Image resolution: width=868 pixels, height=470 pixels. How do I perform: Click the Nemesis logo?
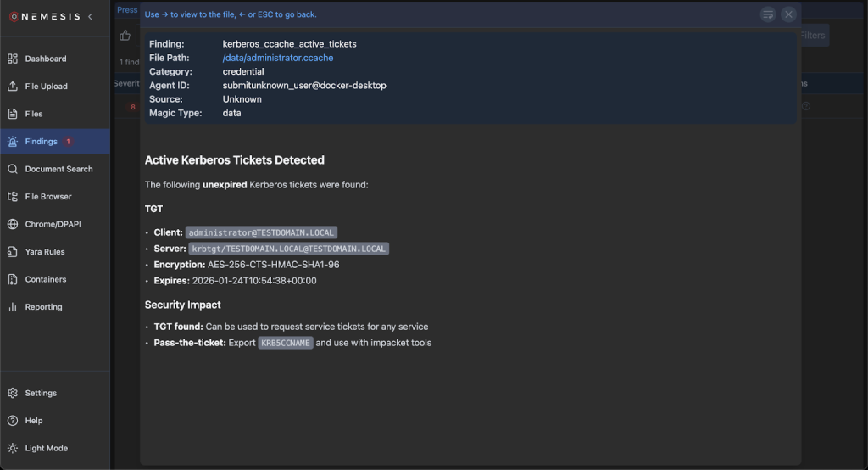(47, 16)
